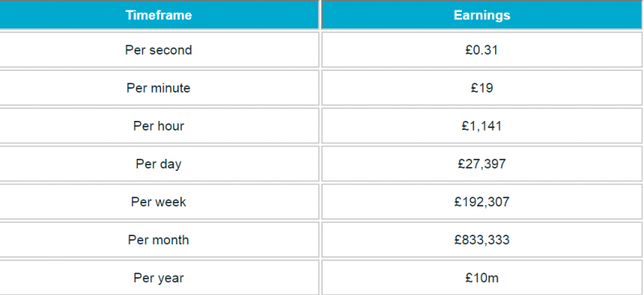Click the Earnings column header

point(481,15)
